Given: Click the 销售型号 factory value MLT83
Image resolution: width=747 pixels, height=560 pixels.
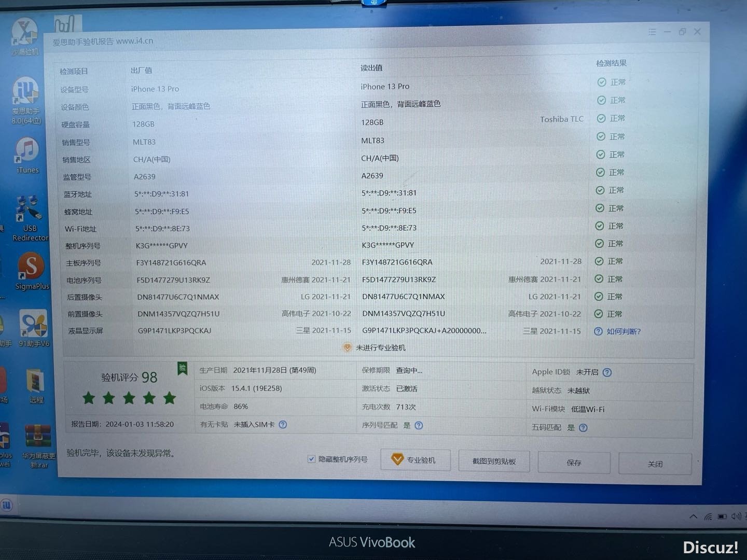Looking at the screenshot, I should click(x=144, y=142).
